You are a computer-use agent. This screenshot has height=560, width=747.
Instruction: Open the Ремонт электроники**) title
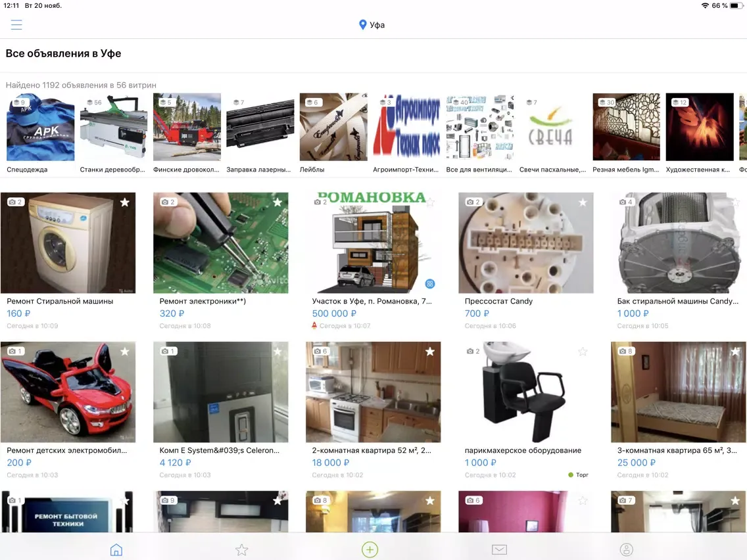[203, 301]
